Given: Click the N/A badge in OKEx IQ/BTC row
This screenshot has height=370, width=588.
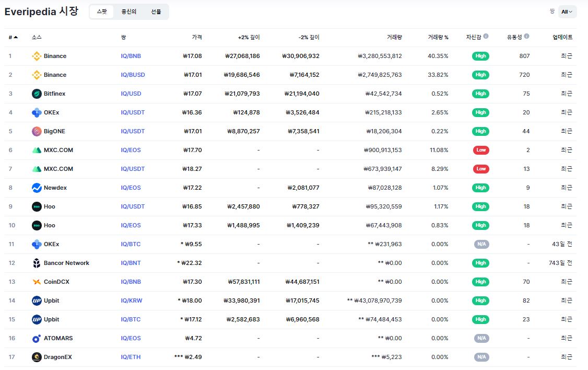Looking at the screenshot, I should 481,244.
